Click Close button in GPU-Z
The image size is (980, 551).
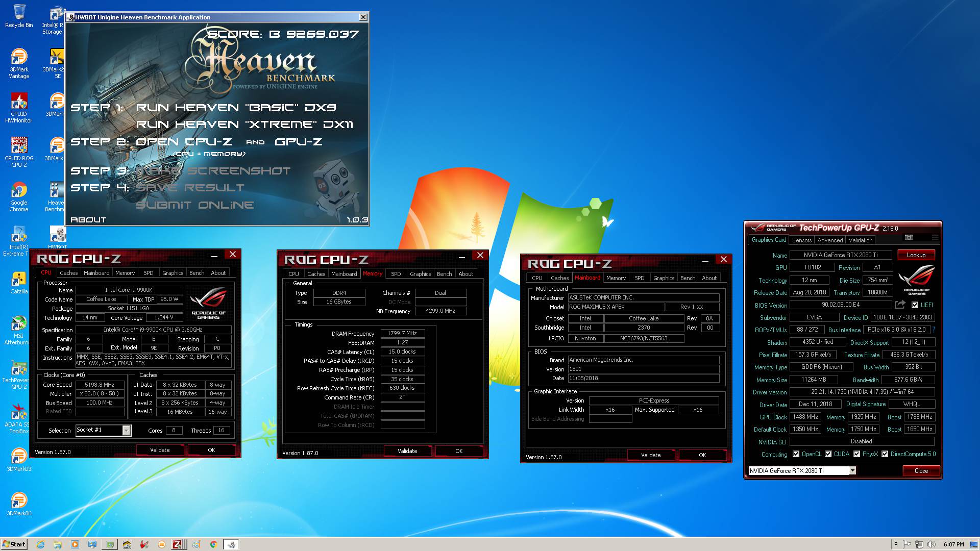point(921,471)
